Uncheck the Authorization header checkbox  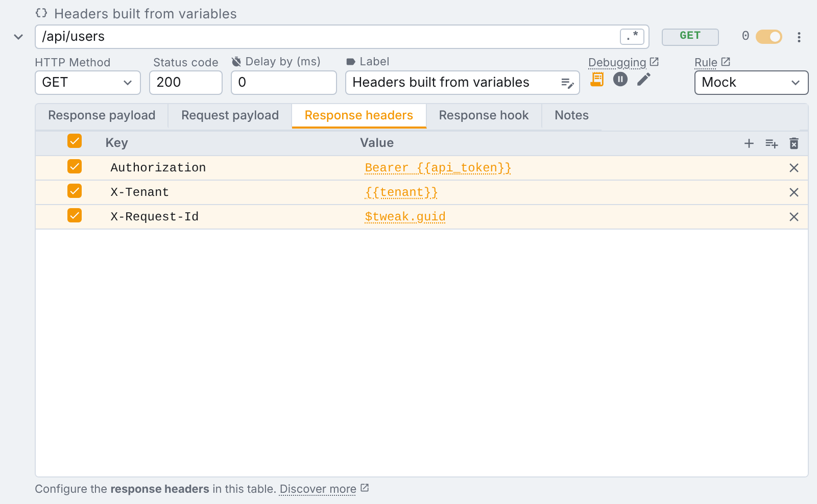point(75,167)
